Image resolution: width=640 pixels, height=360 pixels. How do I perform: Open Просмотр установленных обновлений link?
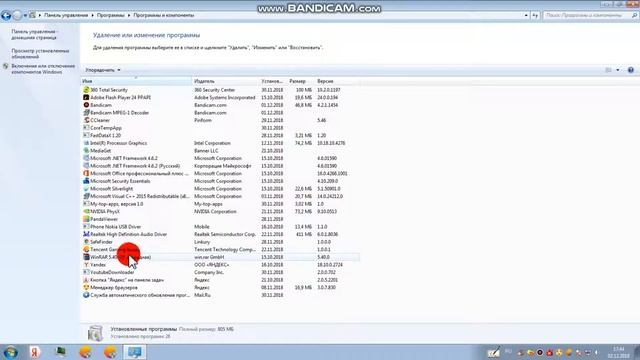click(40, 54)
